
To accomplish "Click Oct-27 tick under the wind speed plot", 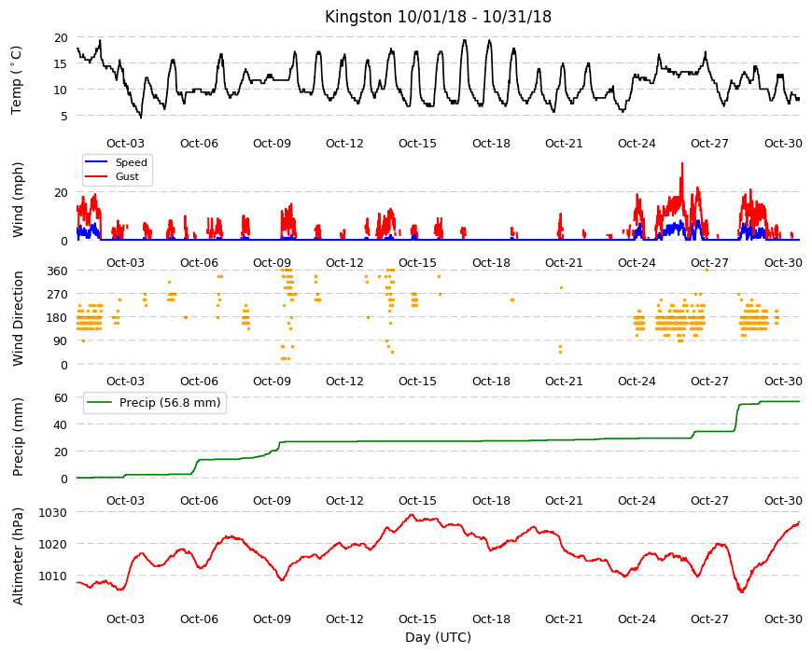I will pos(709,262).
